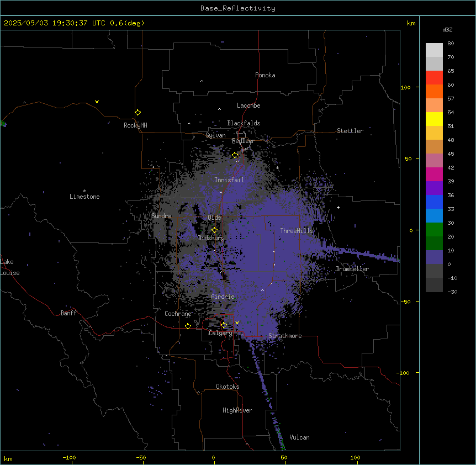The height and width of the screenshot is (465, 476).
Task: Click the Calgary label
Action: (220, 333)
